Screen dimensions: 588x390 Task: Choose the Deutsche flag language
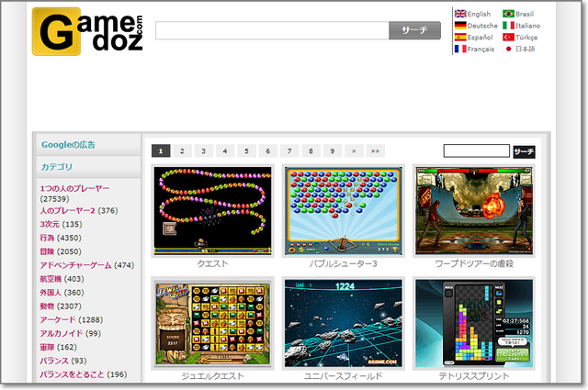[476, 26]
